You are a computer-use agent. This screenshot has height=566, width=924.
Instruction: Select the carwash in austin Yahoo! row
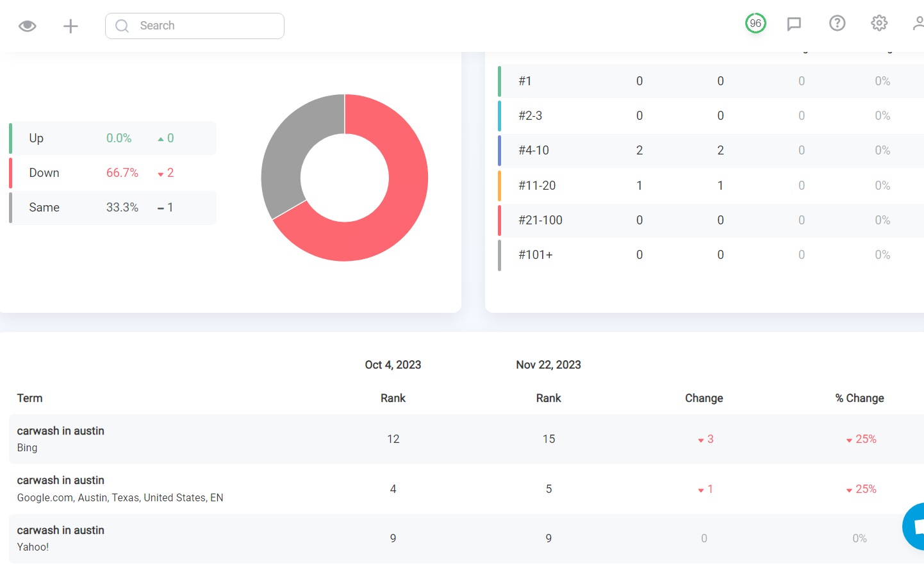(466, 538)
